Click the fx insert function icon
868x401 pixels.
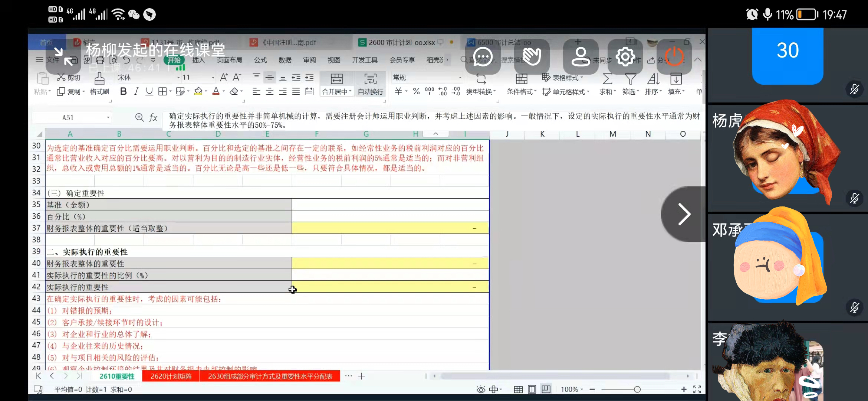153,118
